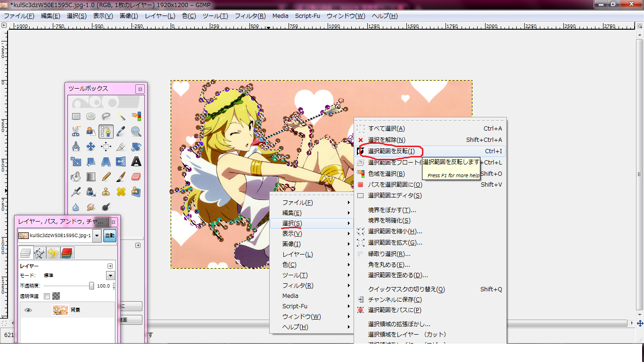Open the レイヤー tab configuration arrow menu

point(110,266)
